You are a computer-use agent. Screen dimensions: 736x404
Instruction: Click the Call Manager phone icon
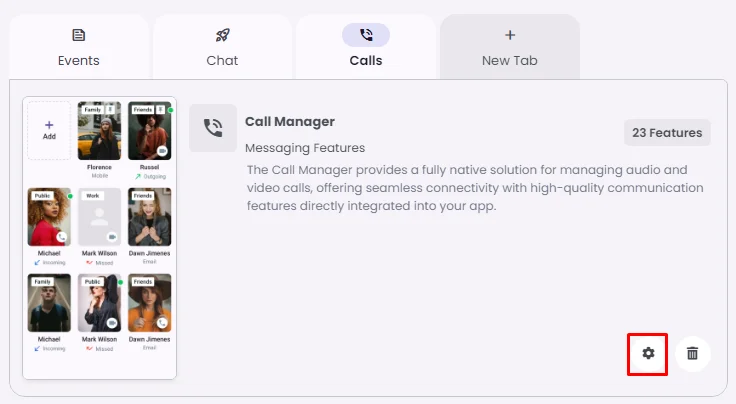(213, 128)
